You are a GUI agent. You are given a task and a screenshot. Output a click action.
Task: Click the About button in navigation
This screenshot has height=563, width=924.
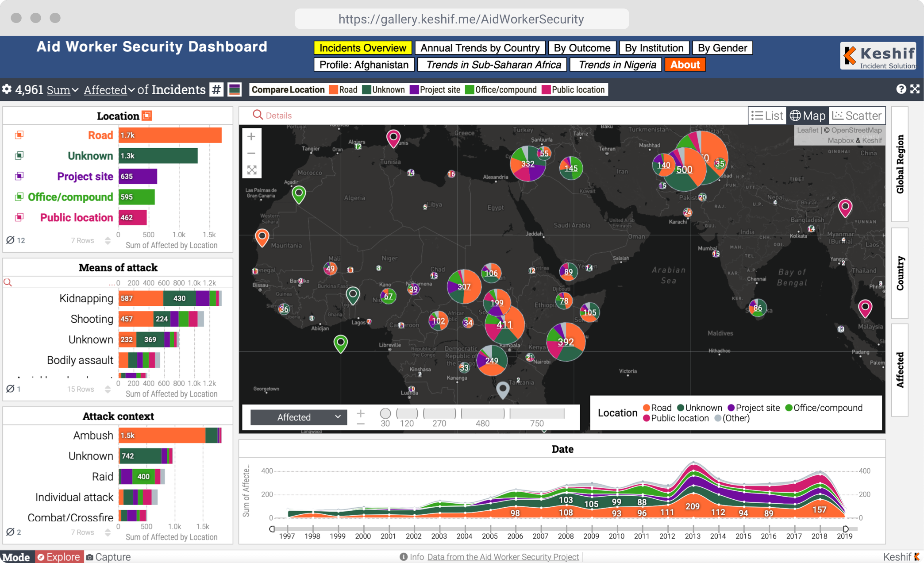tap(686, 65)
